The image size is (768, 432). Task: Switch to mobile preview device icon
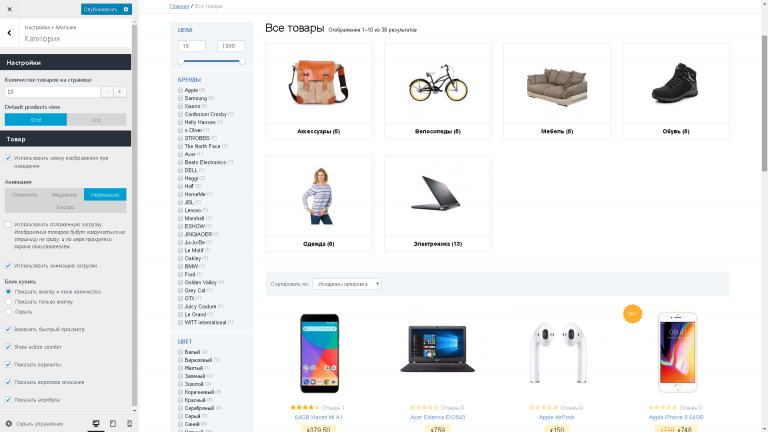pyautogui.click(x=129, y=424)
